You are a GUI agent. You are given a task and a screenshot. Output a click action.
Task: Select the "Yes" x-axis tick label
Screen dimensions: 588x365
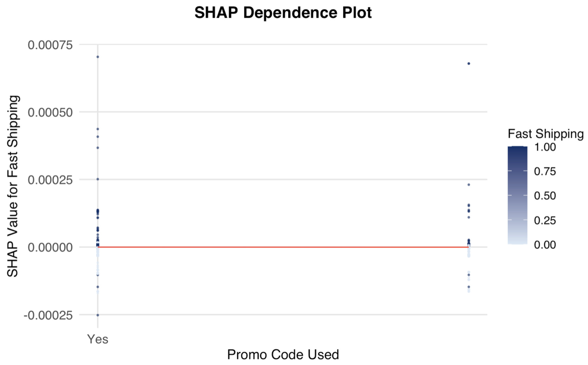tap(97, 339)
